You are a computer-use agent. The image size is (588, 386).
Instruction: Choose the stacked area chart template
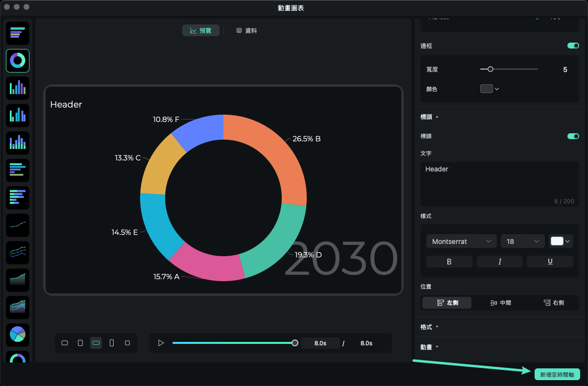click(18, 307)
